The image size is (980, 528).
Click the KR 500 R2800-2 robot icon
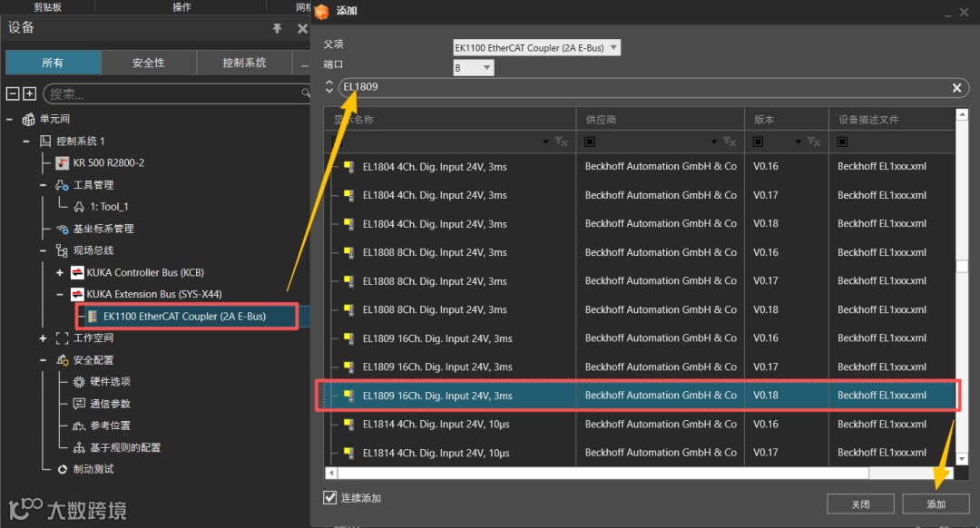point(62,163)
